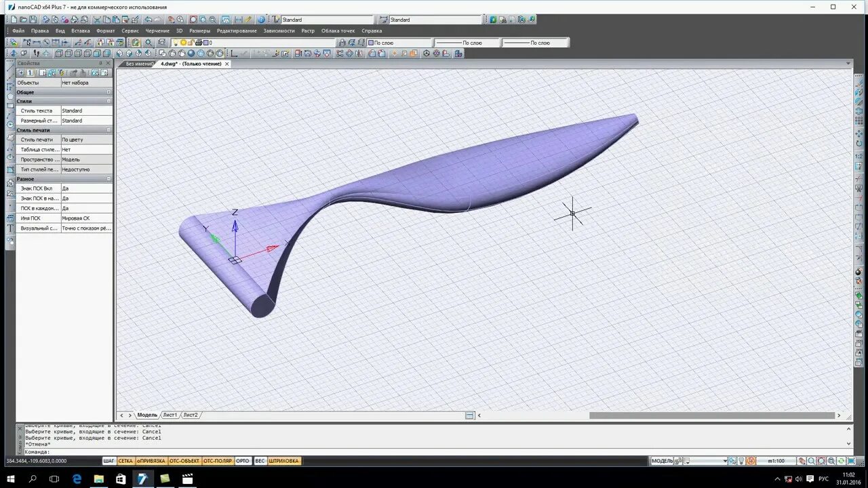868x488 pixels.
Task: Click the sun freeze-layer icon
Action: (183, 43)
